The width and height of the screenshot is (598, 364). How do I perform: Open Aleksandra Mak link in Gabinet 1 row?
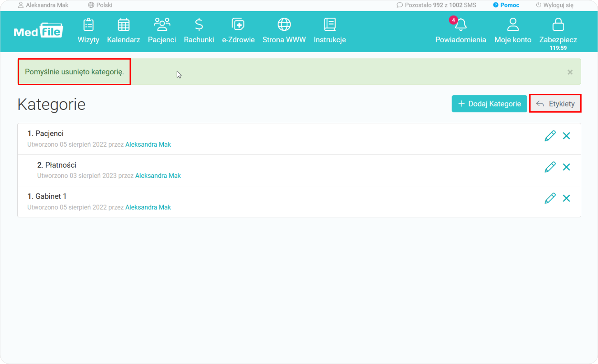click(x=148, y=207)
